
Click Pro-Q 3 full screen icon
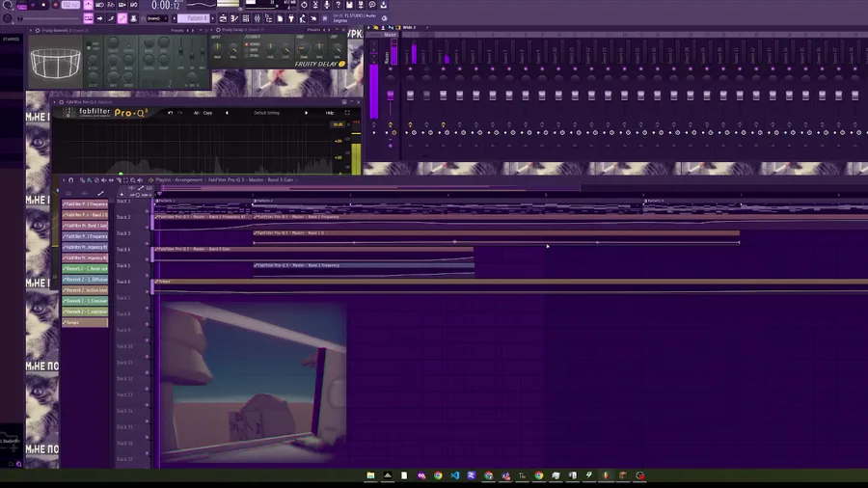[347, 113]
